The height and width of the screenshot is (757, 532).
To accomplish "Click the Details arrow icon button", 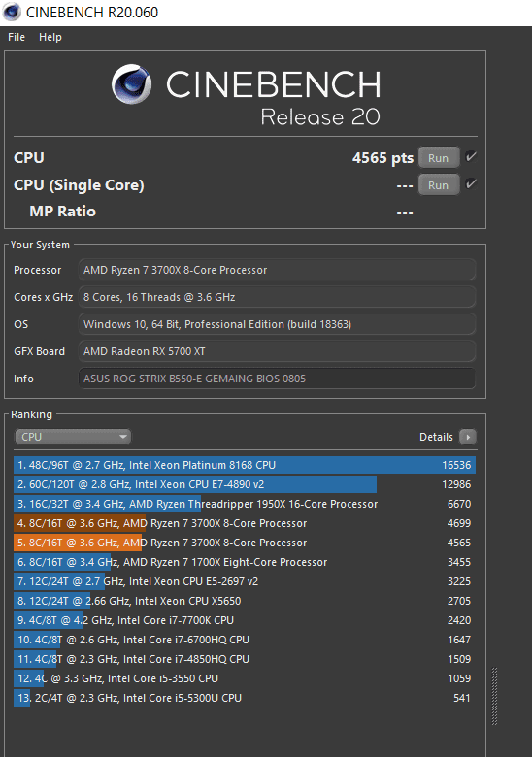I will (x=467, y=437).
